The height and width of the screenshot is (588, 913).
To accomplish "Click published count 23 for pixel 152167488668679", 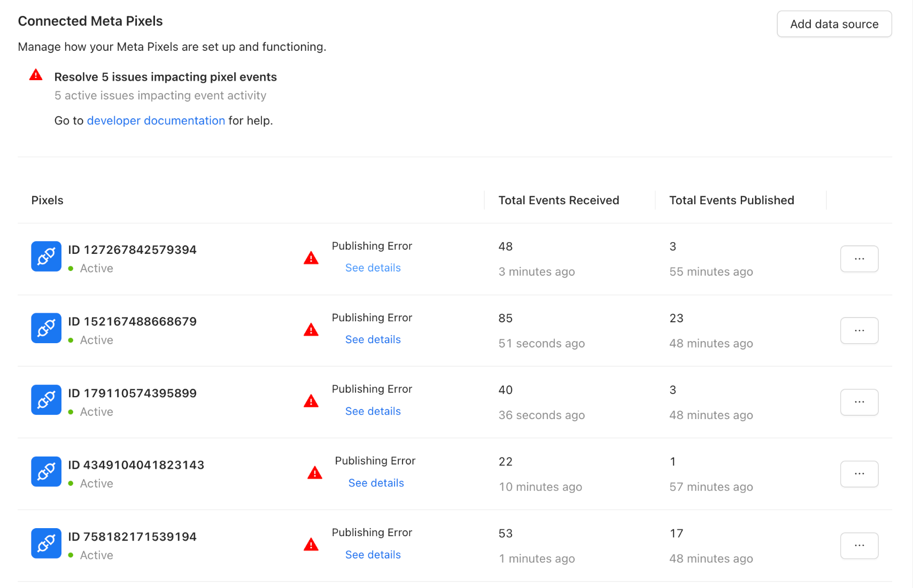I will click(x=676, y=318).
